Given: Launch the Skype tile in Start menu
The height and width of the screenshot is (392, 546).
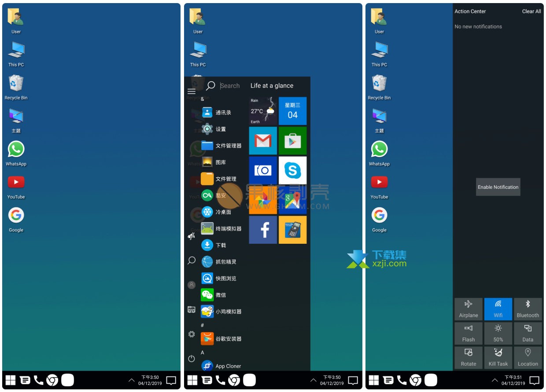Looking at the screenshot, I should click(x=292, y=170).
